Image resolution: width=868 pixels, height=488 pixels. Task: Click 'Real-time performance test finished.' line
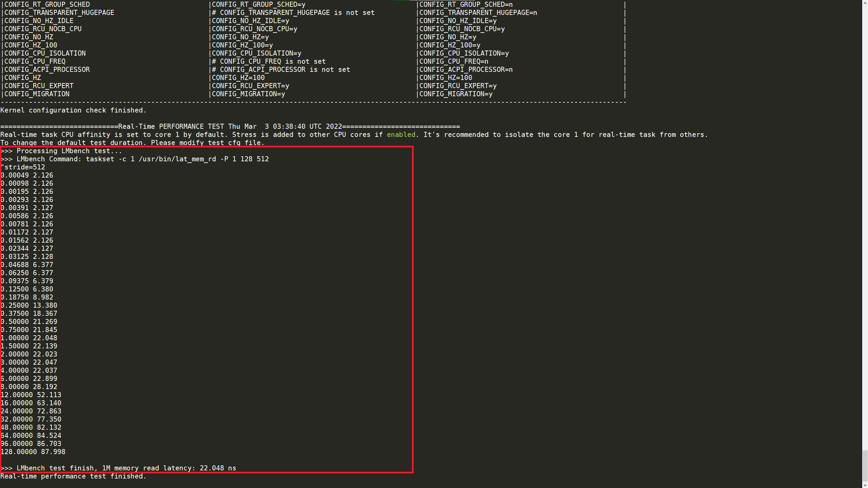73,476
